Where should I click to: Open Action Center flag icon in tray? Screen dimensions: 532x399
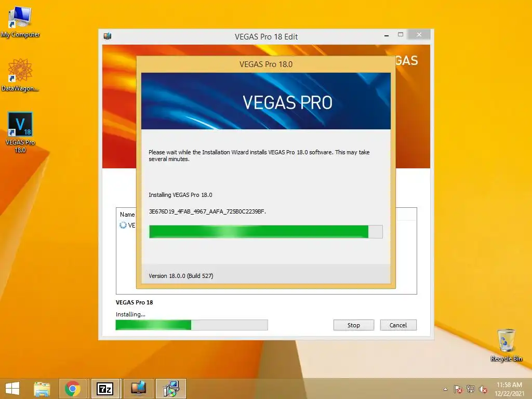(458, 389)
